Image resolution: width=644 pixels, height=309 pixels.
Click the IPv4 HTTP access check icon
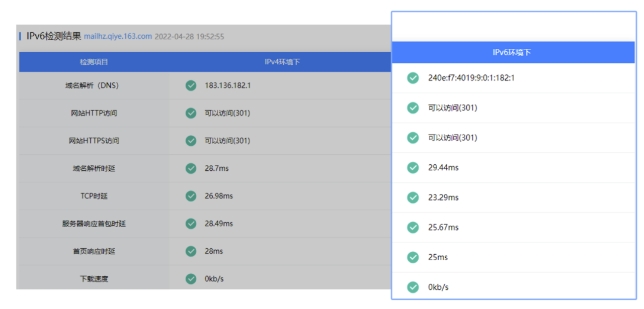coord(191,113)
